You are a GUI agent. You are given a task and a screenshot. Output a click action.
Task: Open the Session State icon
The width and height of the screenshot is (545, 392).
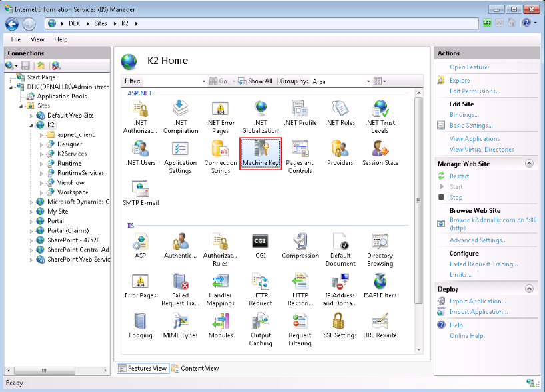click(380, 153)
